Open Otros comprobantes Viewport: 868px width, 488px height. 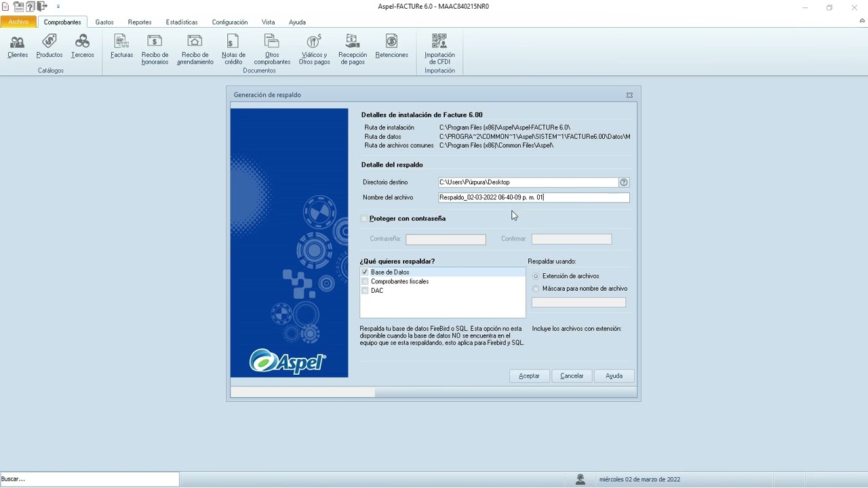(x=272, y=49)
